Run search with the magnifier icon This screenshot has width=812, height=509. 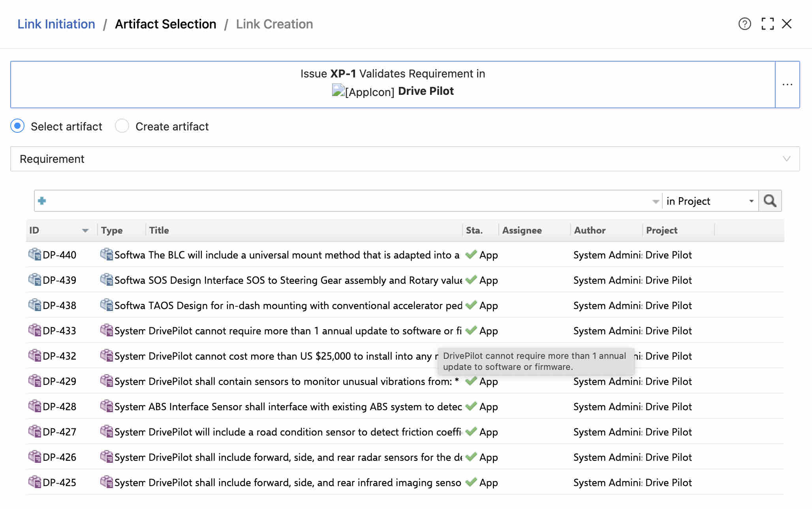click(770, 201)
